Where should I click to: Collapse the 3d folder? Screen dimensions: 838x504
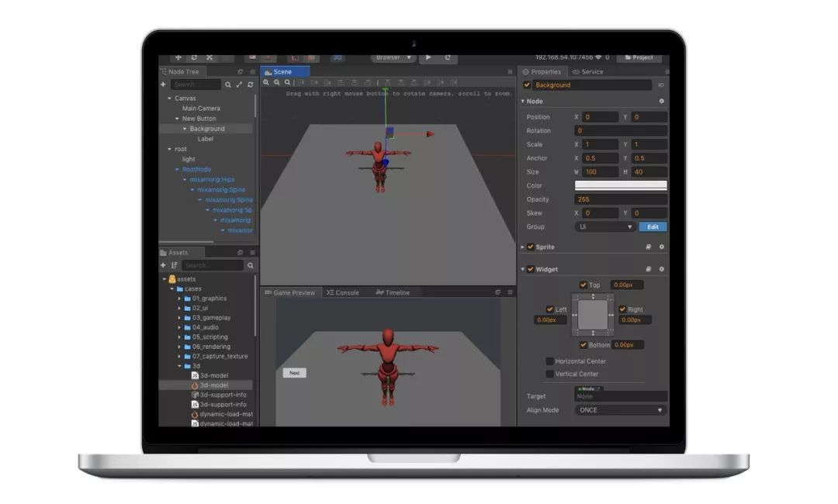pyautogui.click(x=179, y=366)
